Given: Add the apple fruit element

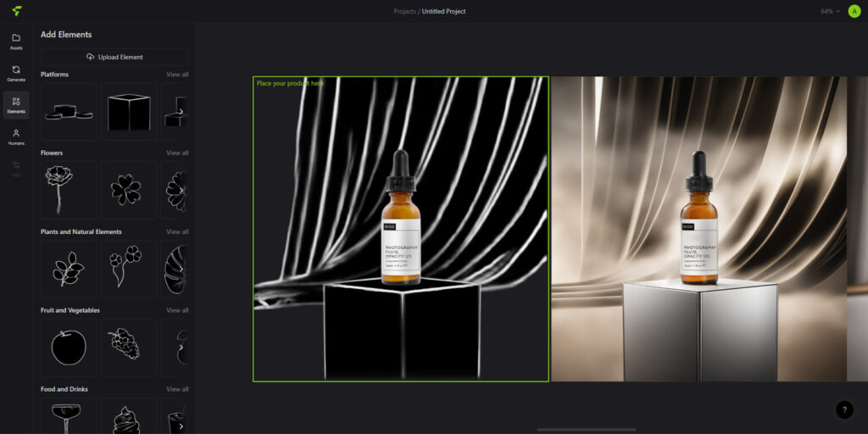Looking at the screenshot, I should (x=69, y=347).
